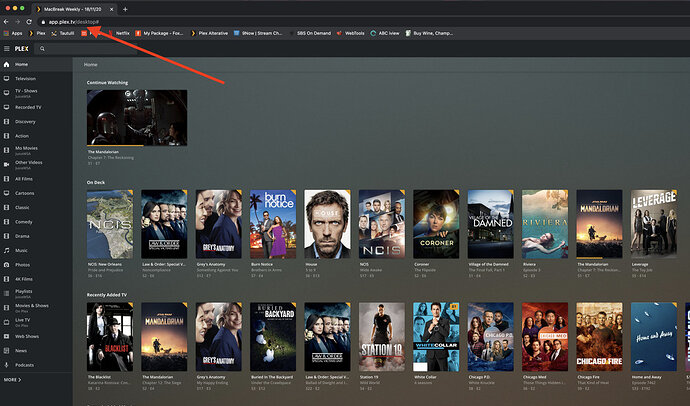This screenshot has width=690, height=406.
Task: Select the MacBreak Weekly browser tab
Action: pyautogui.click(x=73, y=9)
